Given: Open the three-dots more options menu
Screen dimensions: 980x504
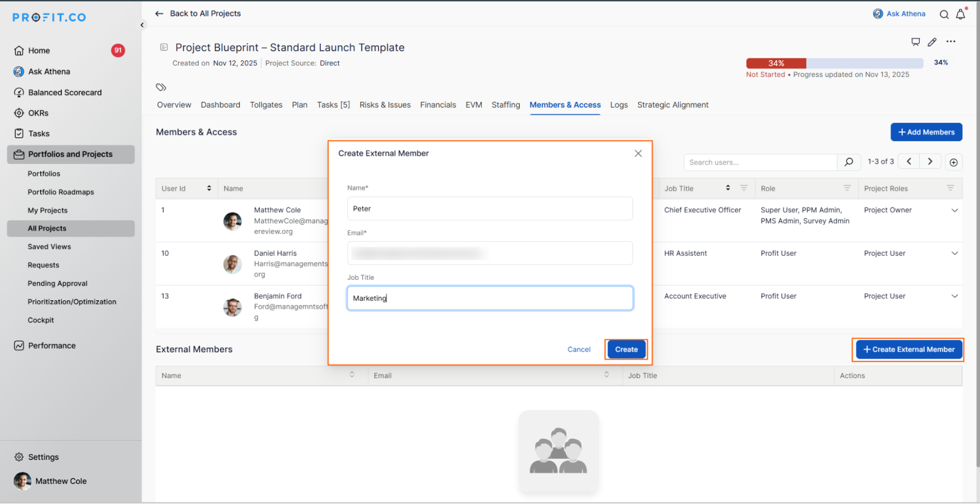Looking at the screenshot, I should tap(951, 42).
